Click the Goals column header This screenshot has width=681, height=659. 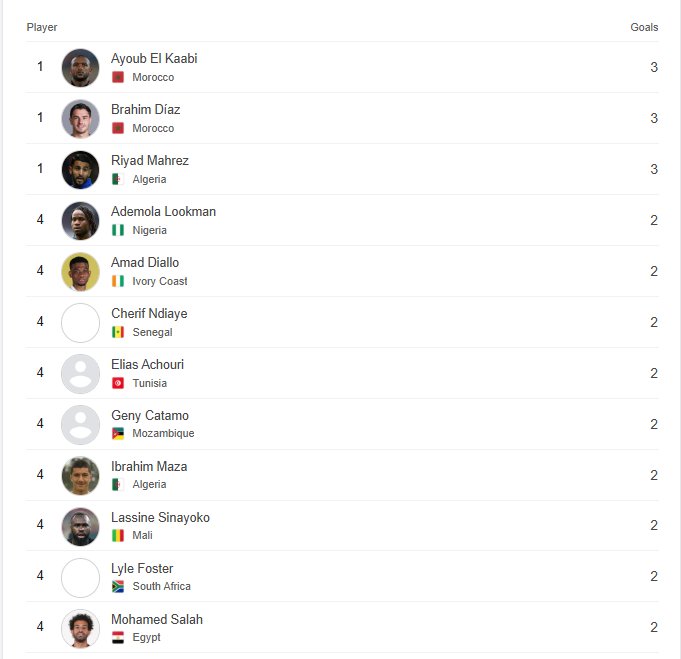644,27
